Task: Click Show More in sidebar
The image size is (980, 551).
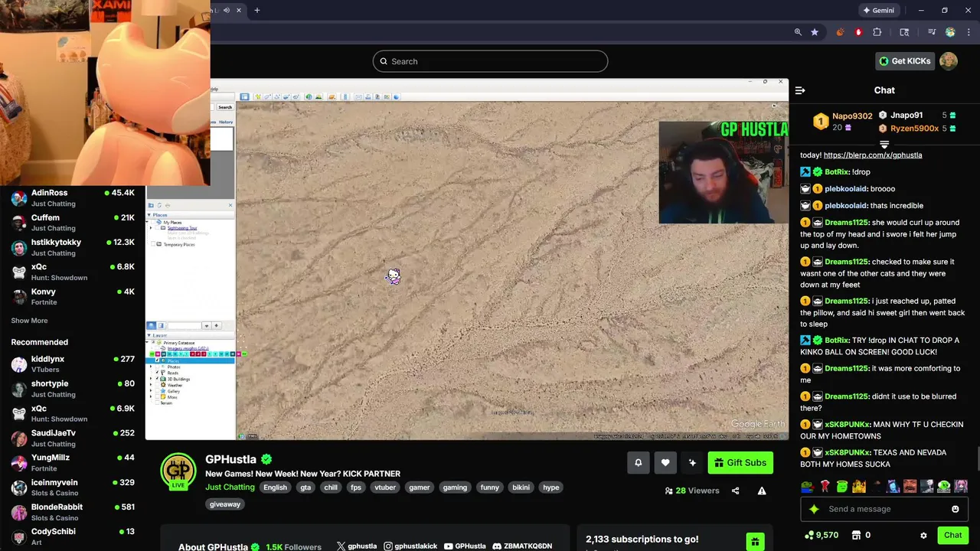Action: (x=29, y=321)
